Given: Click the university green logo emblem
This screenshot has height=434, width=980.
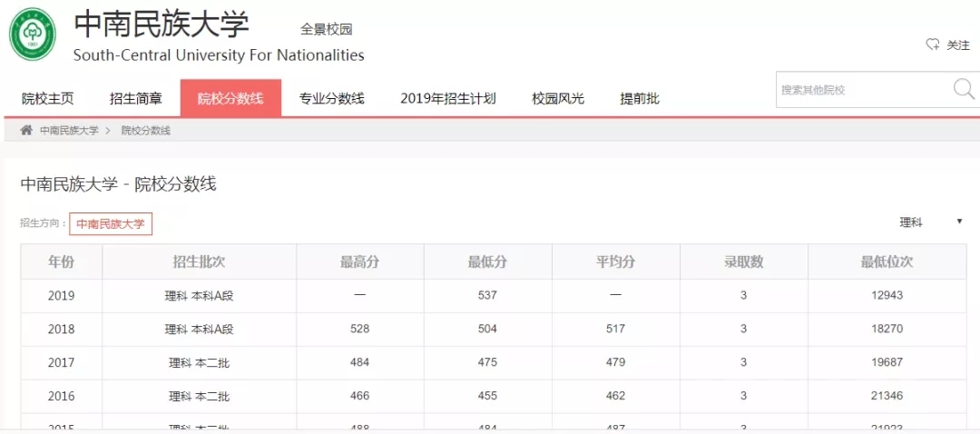Looking at the screenshot, I should click(x=33, y=35).
